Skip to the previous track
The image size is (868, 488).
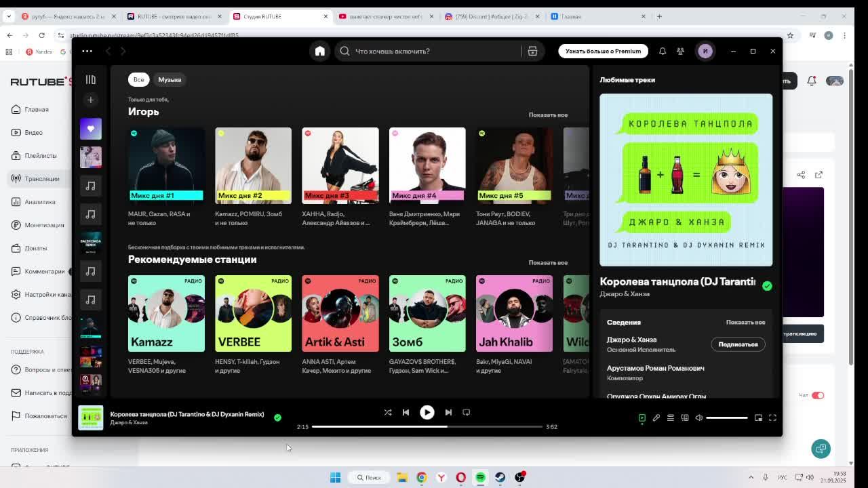[x=406, y=412]
